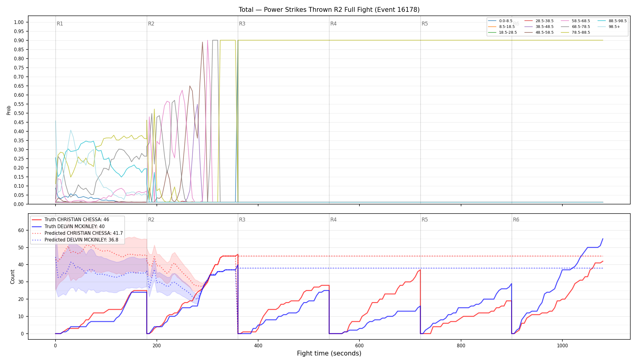This screenshot has width=637, height=364.
Task: Click the R1 round marker in the probability chart
Action: [x=60, y=24]
